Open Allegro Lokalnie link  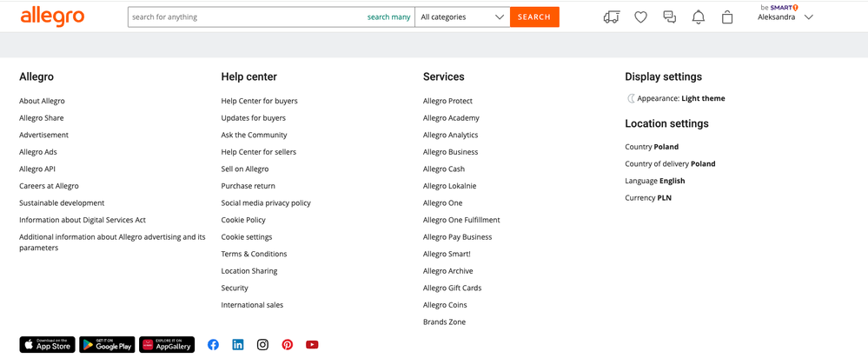(449, 186)
